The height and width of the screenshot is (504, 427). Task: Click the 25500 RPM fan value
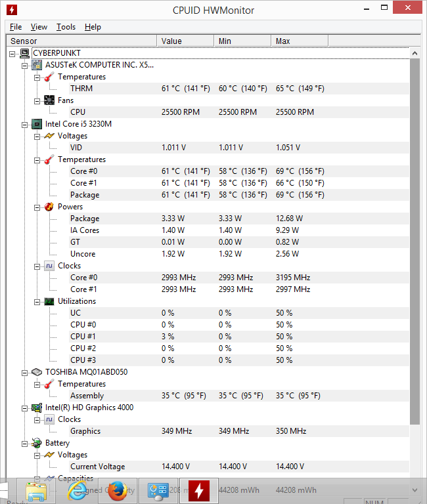pos(181,112)
